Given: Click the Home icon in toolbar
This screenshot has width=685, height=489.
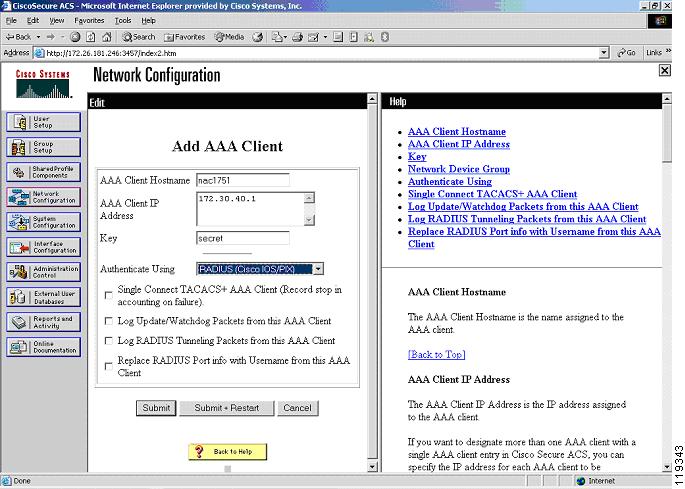Looking at the screenshot, I should click(x=107, y=37).
